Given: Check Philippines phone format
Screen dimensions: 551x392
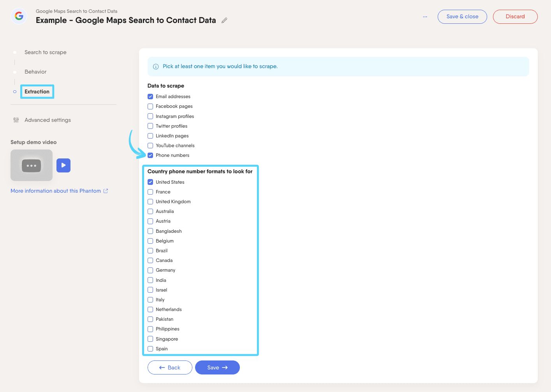Looking at the screenshot, I should pyautogui.click(x=150, y=329).
